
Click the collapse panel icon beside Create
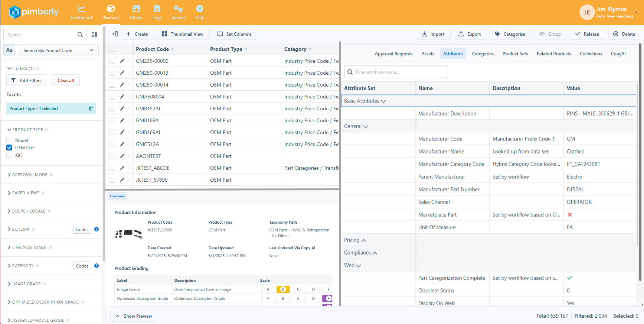pos(115,34)
